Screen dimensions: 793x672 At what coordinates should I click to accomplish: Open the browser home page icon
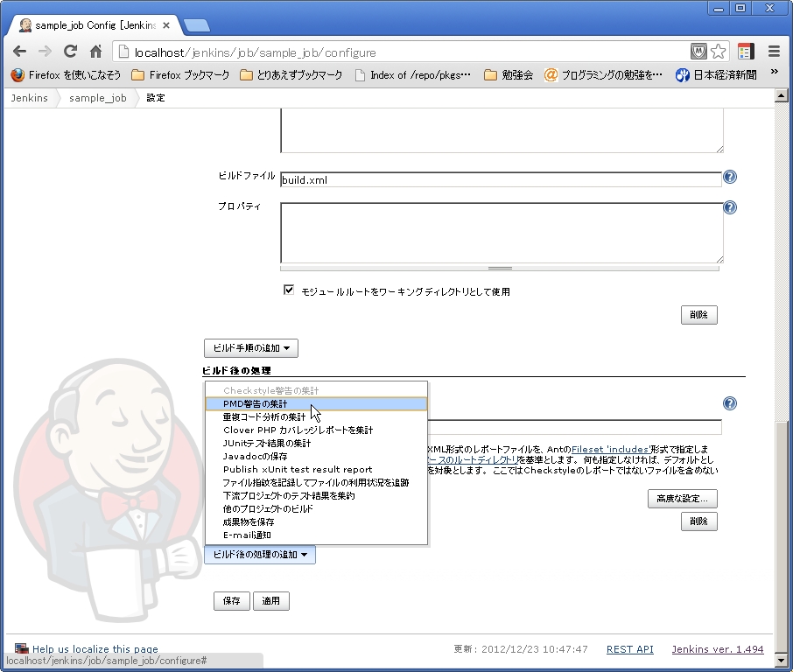click(95, 52)
